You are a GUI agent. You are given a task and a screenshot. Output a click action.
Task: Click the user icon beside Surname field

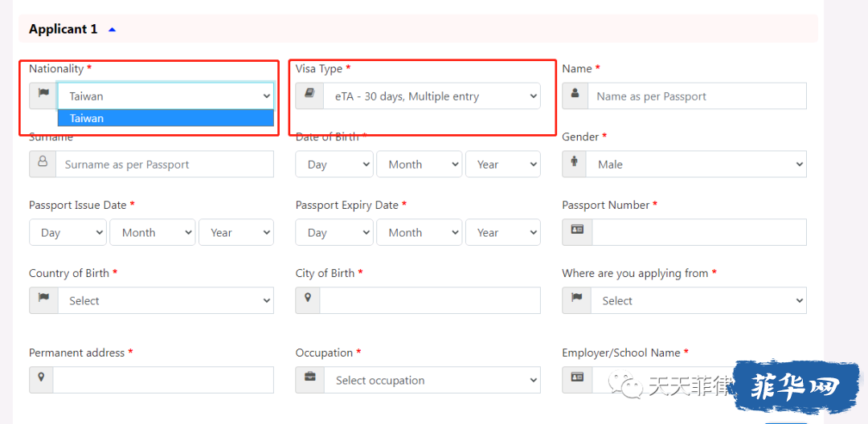(43, 161)
